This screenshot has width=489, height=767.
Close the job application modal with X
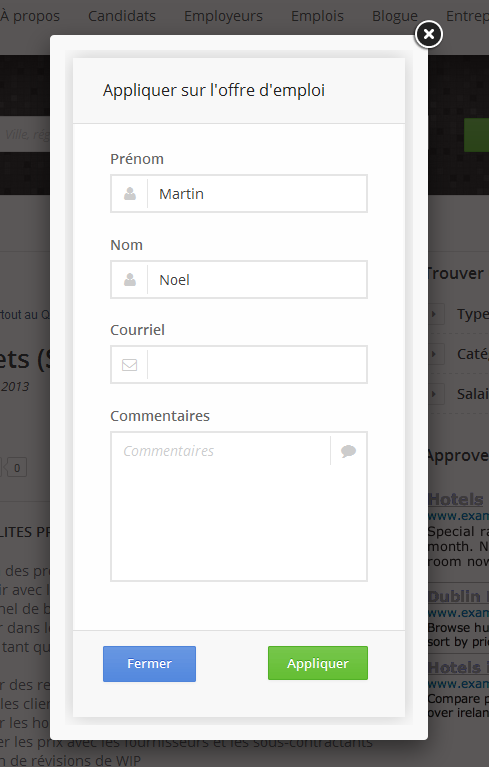tap(429, 34)
